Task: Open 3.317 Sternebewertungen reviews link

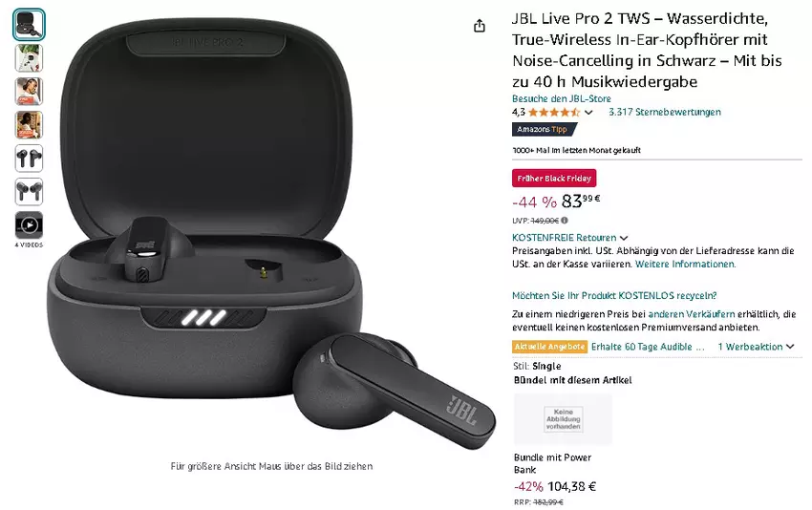Action: point(665,112)
